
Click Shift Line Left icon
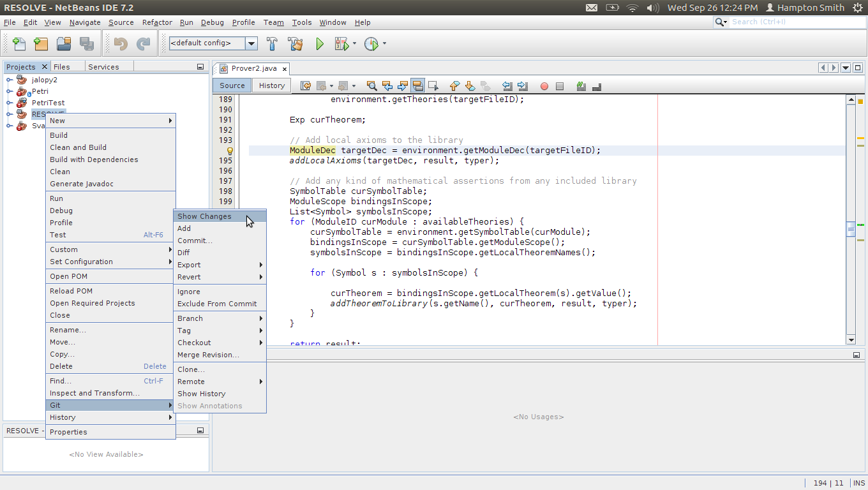tap(507, 85)
